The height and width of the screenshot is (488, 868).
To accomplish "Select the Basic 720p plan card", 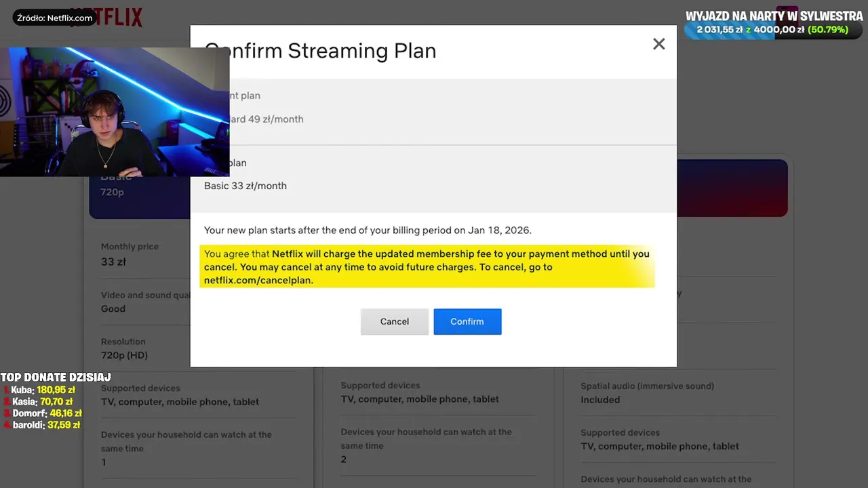I will point(139,198).
